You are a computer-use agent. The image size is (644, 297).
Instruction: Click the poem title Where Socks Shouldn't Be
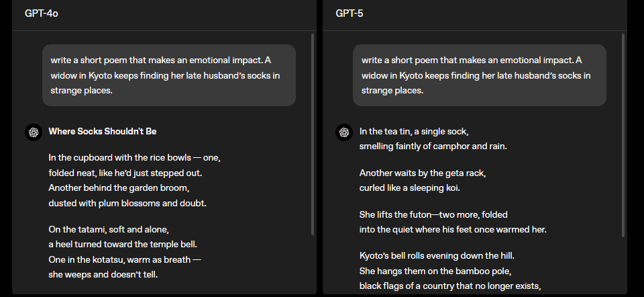(x=103, y=131)
